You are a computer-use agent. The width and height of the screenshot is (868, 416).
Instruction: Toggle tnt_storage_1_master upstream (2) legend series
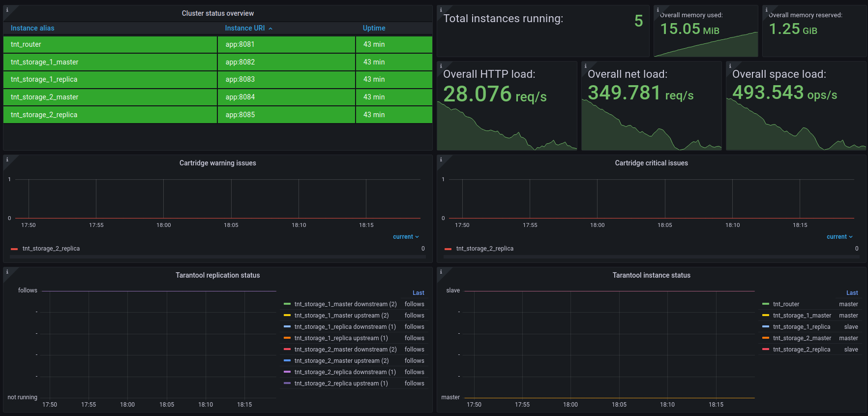[341, 316]
